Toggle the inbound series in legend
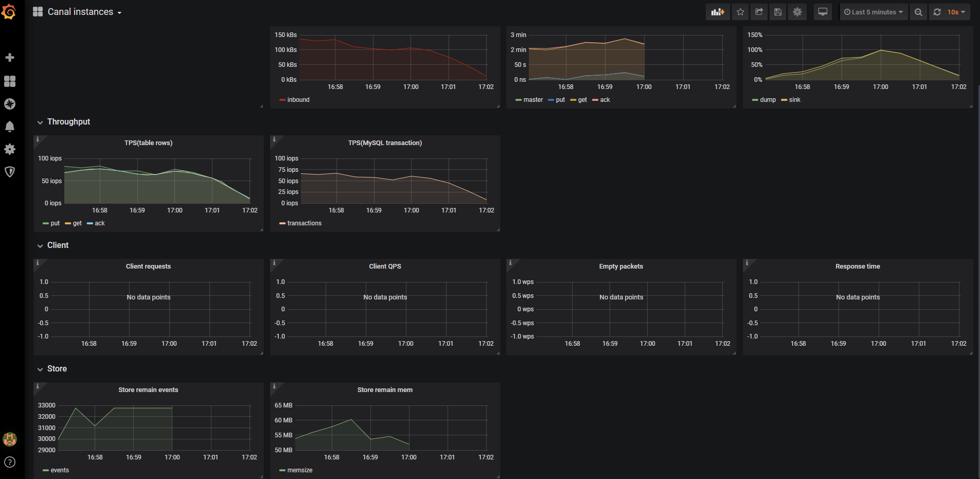The width and height of the screenshot is (980, 479). (298, 100)
